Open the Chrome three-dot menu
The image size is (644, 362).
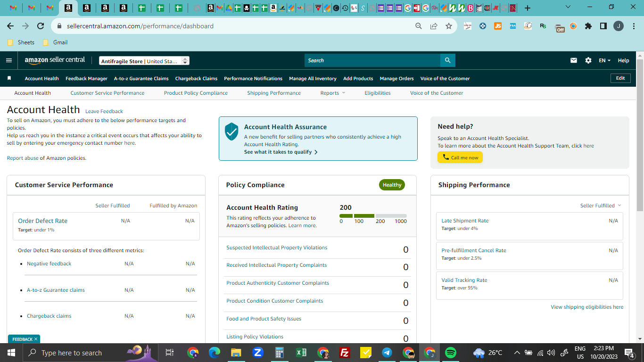[633, 26]
